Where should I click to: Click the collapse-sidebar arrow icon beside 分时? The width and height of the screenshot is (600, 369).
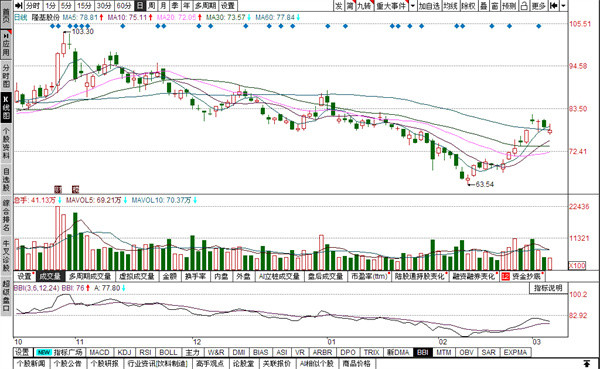[18, 6]
